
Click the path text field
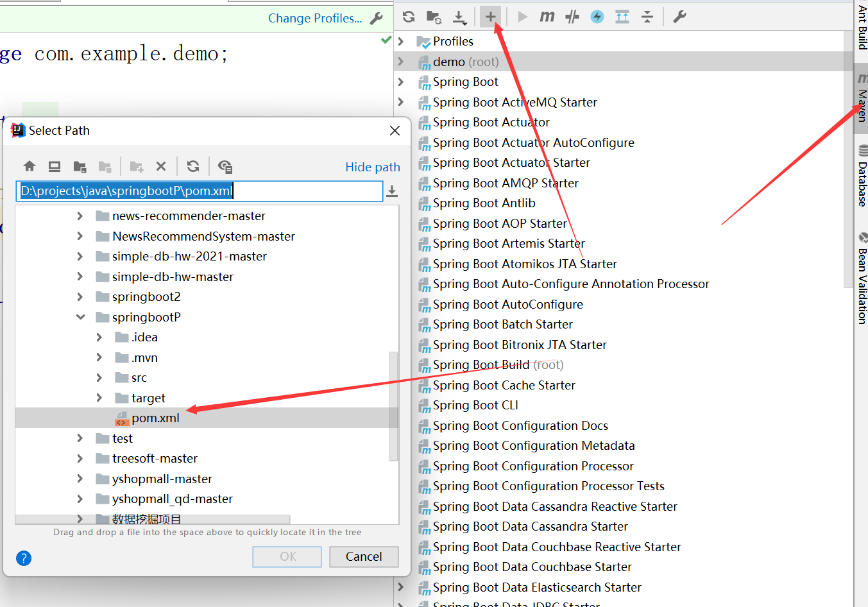pos(200,191)
